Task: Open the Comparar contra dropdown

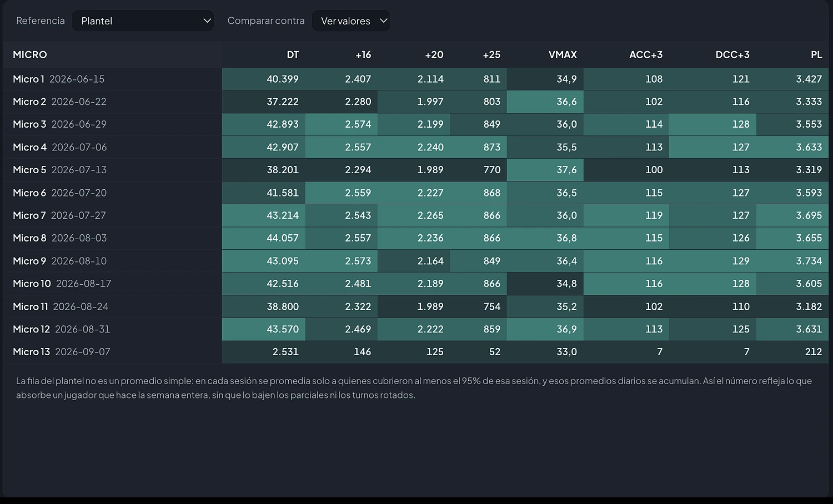Action: 351,21
